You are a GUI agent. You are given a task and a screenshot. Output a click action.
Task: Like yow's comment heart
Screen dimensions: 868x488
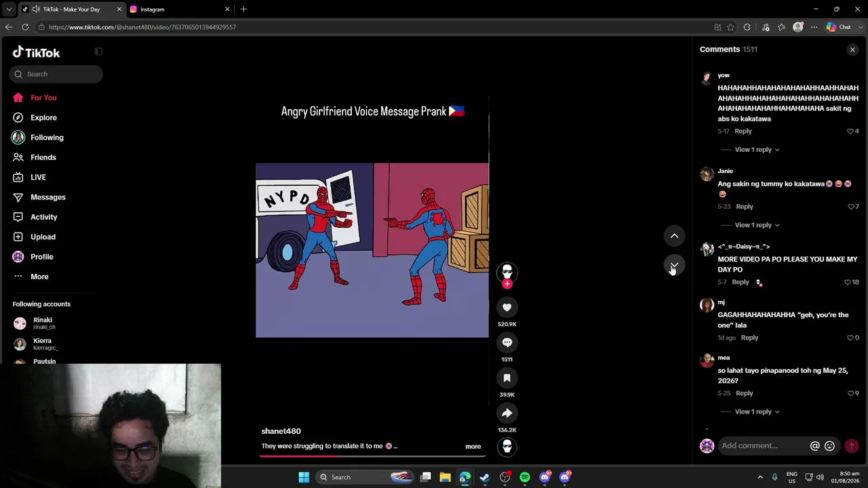coord(850,131)
